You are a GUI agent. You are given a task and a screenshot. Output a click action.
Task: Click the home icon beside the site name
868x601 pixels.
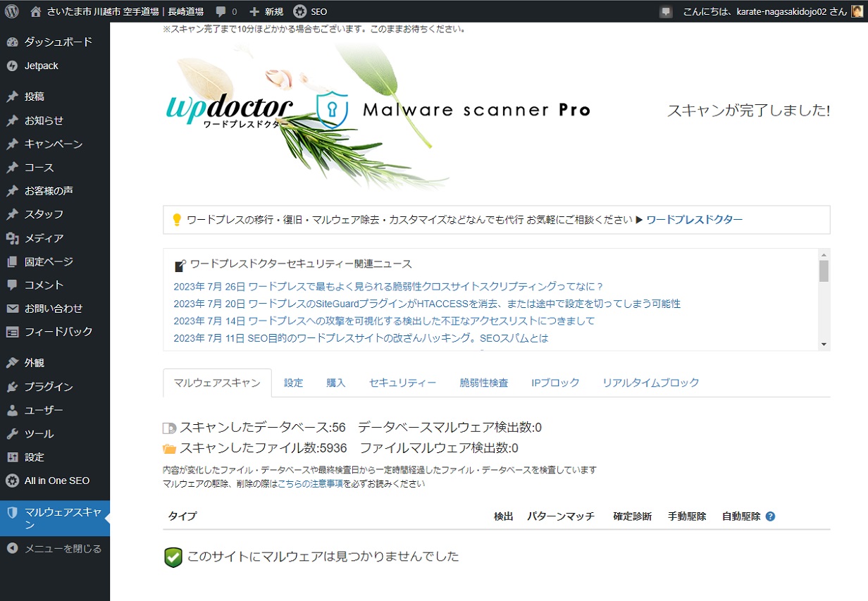(36, 11)
